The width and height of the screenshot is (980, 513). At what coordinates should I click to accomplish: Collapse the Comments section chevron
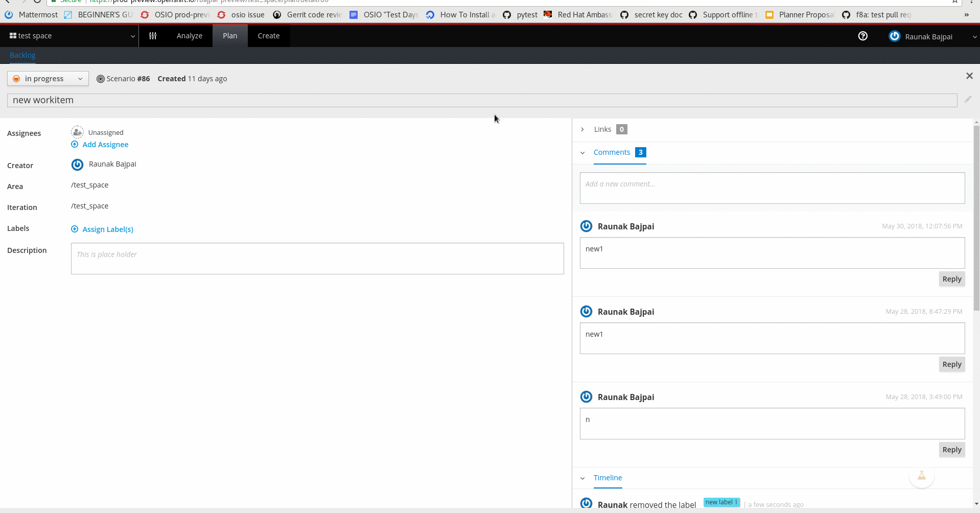click(x=582, y=153)
